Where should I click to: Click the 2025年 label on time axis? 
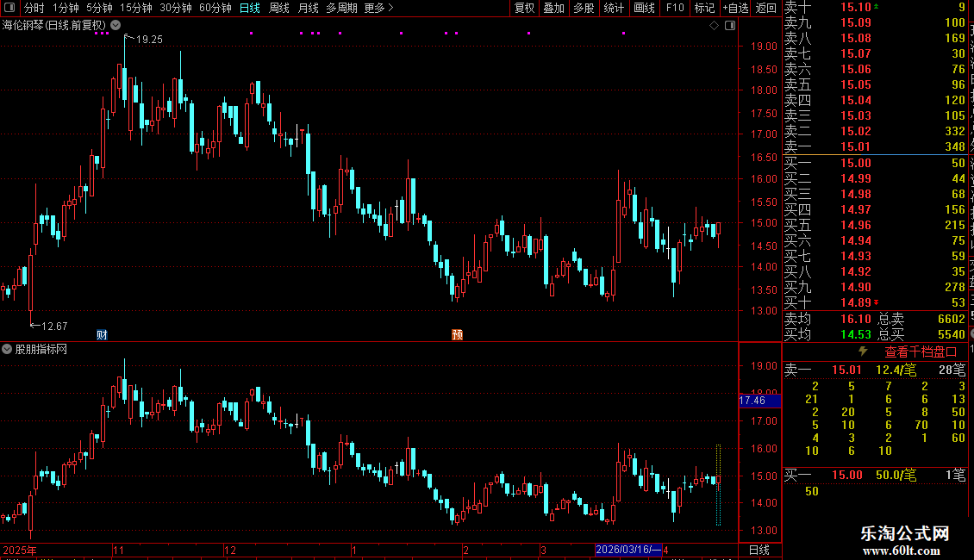[x=19, y=550]
